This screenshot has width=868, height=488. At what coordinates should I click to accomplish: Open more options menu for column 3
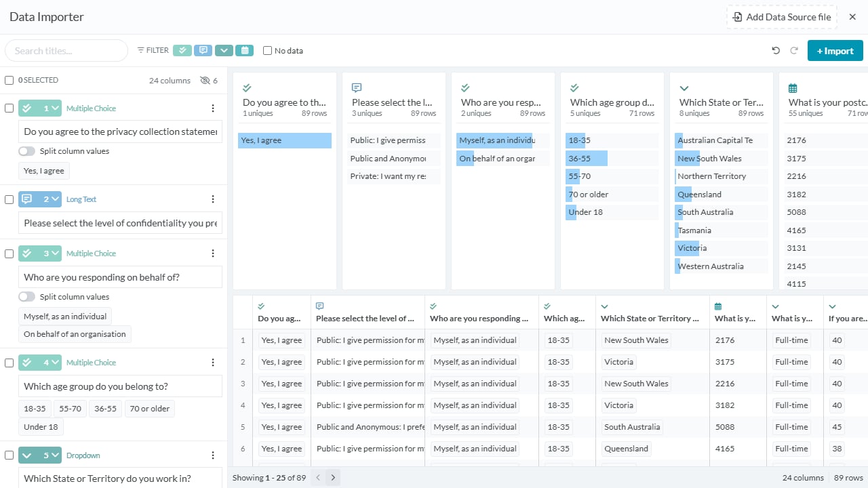click(x=213, y=253)
